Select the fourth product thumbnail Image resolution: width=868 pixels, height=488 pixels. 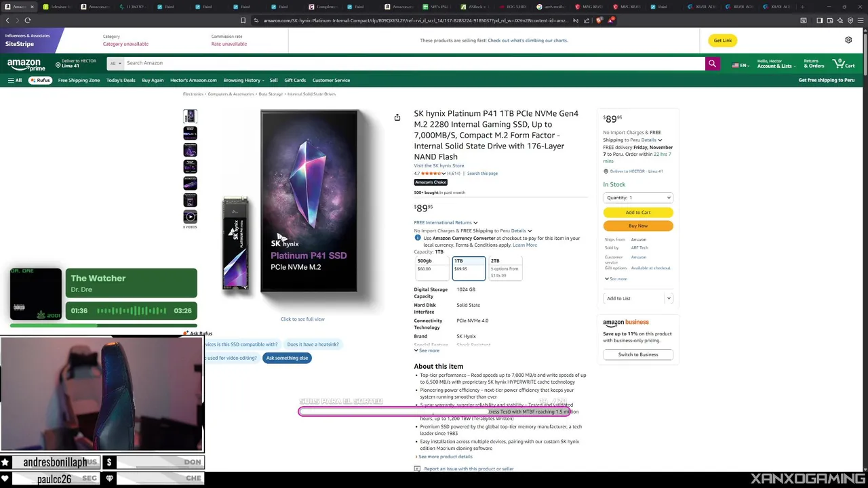pos(190,167)
